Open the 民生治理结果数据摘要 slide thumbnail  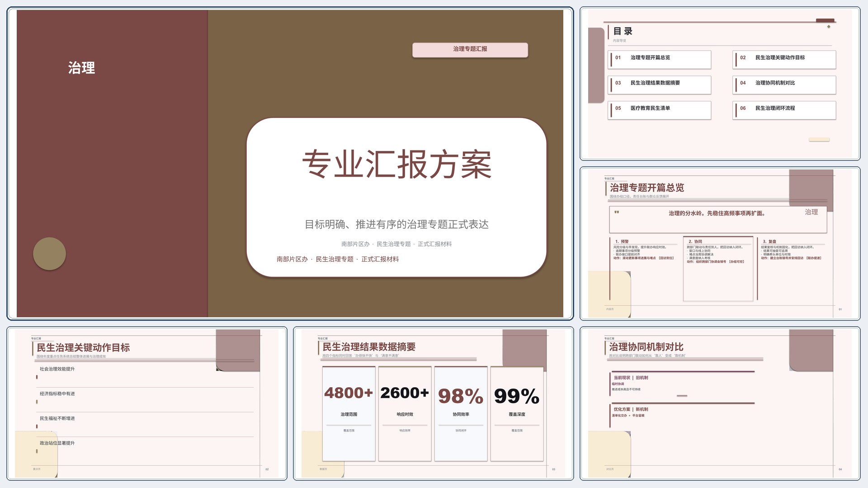434,404
